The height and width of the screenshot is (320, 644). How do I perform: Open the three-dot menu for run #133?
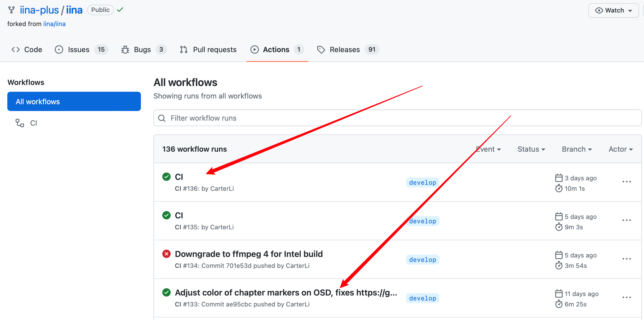click(x=627, y=297)
